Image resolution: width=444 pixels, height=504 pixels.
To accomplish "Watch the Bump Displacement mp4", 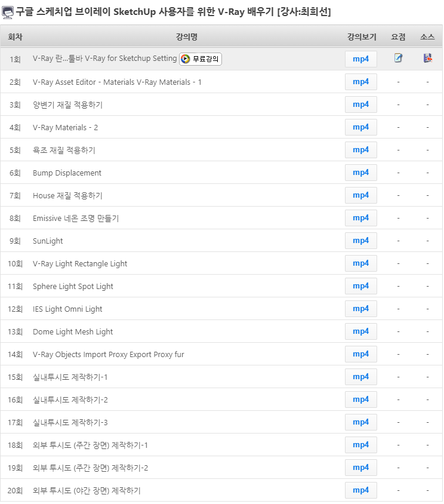I will (361, 173).
